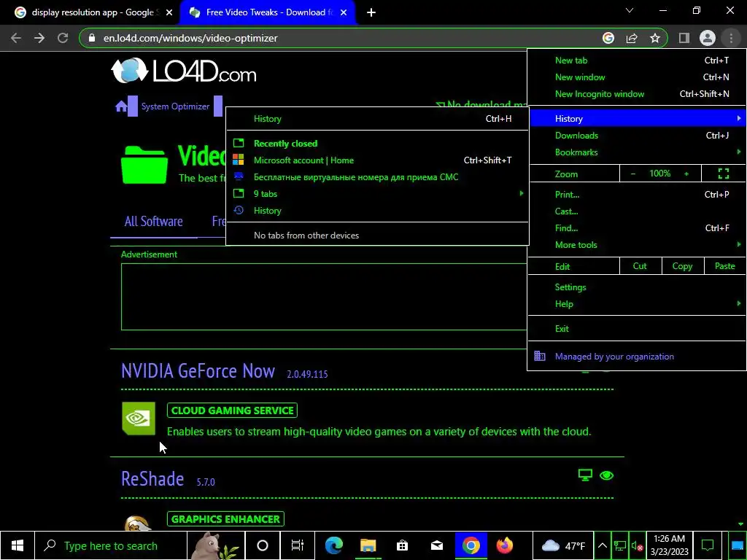
Task: Open Mail app from the taskbar
Action: [x=437, y=545]
